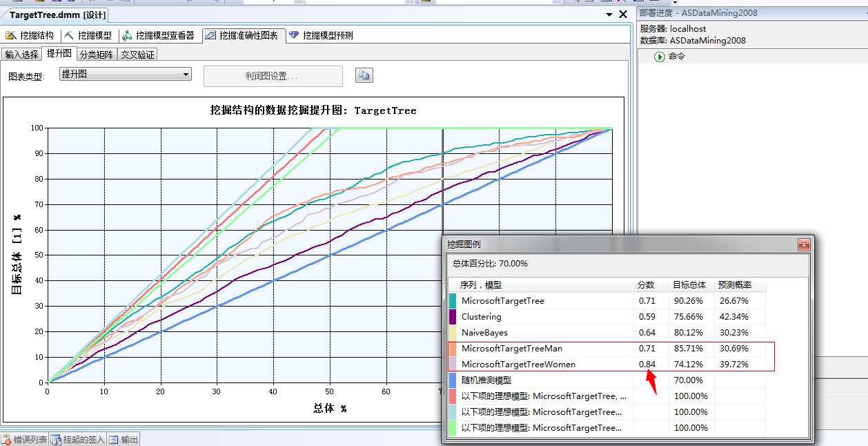
Task: Select the Clustering legend row
Action: tap(607, 317)
